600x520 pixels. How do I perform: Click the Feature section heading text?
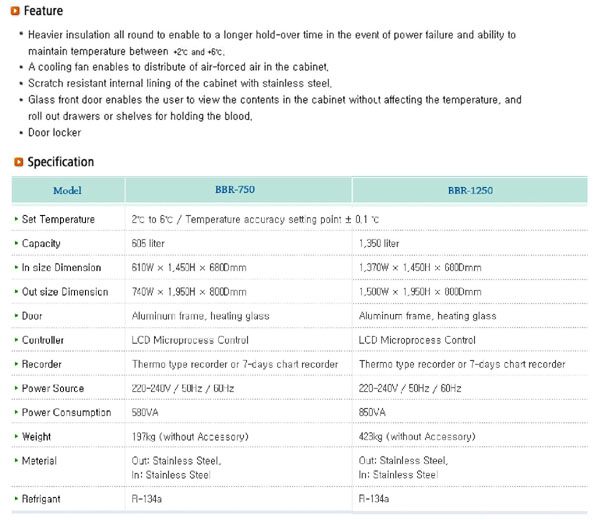tap(43, 11)
